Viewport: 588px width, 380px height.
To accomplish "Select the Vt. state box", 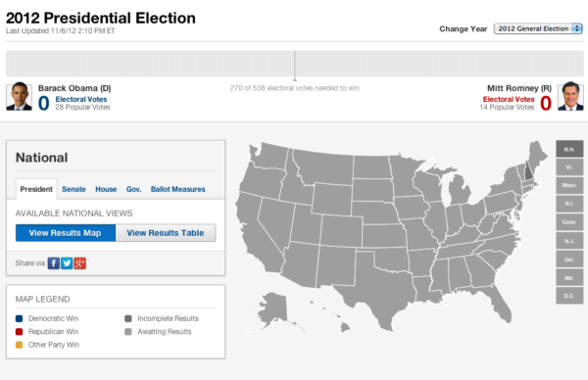I will point(569,167).
